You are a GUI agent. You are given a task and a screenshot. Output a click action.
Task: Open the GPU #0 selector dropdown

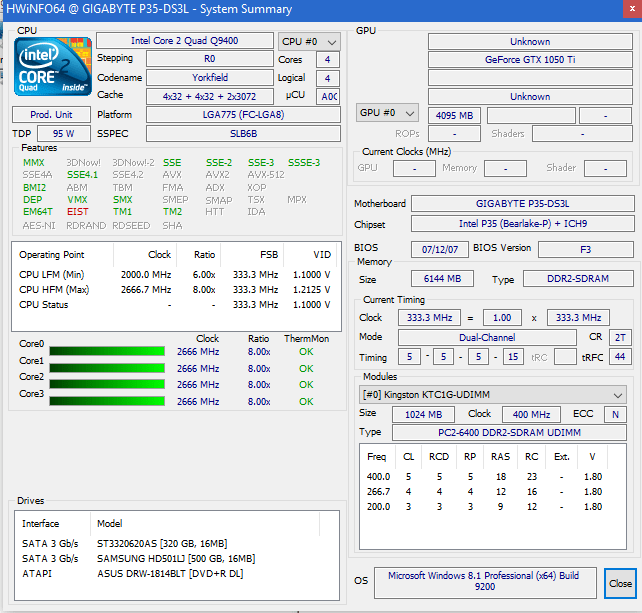coord(387,113)
